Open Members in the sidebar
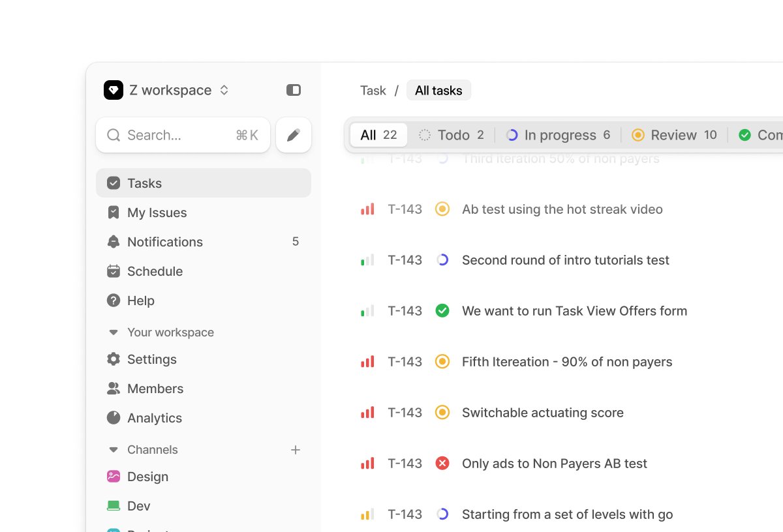This screenshot has width=783, height=532. click(204, 389)
